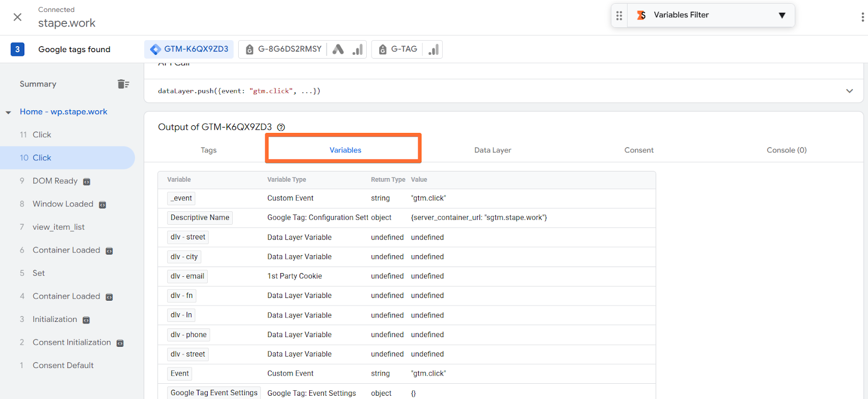Click the help icon next to Output of GTM-K6QX9ZD3
Image resolution: width=868 pixels, height=399 pixels.
click(x=281, y=128)
